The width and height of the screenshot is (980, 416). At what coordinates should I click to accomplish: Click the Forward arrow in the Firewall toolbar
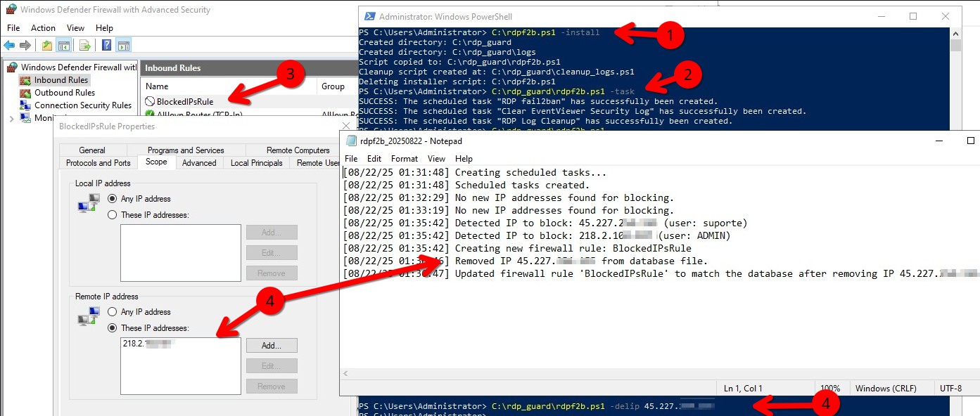click(x=25, y=46)
